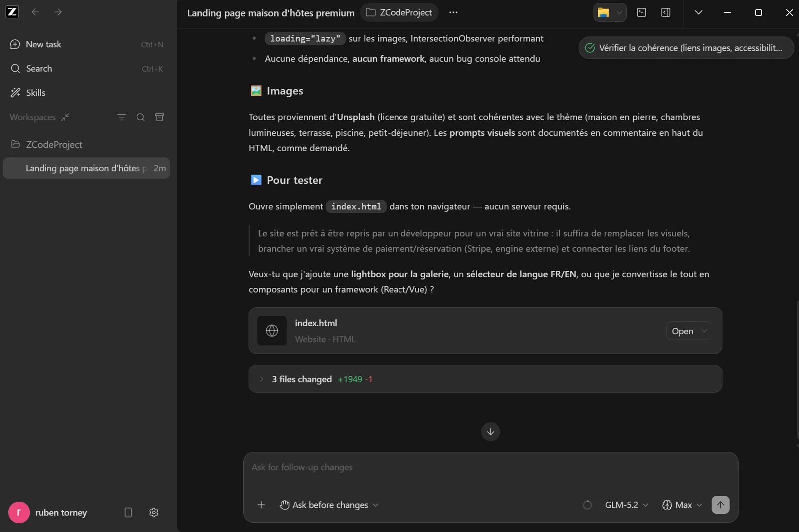The width and height of the screenshot is (799, 532).
Task: Click the Website · HTML file type label
Action: 325,339
